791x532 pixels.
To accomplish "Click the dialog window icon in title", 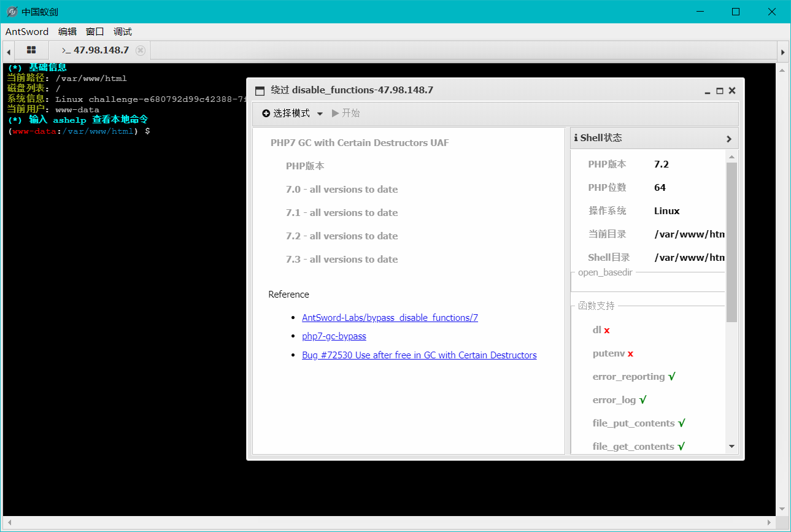I will pyautogui.click(x=260, y=91).
